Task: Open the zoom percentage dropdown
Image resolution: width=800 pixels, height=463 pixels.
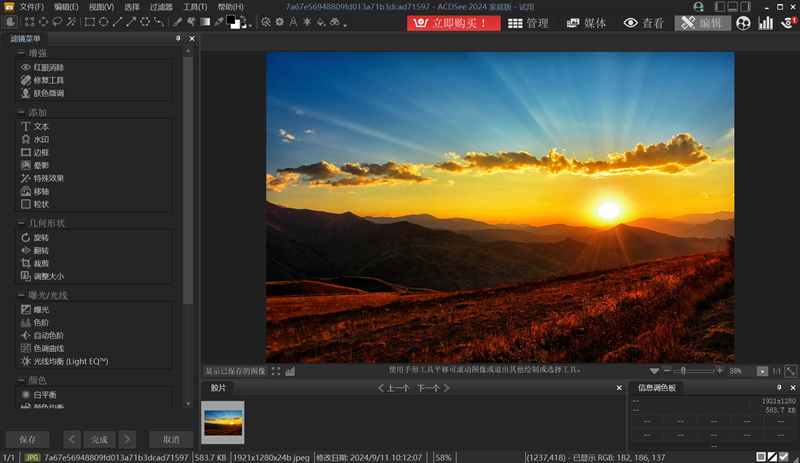Action: point(762,371)
